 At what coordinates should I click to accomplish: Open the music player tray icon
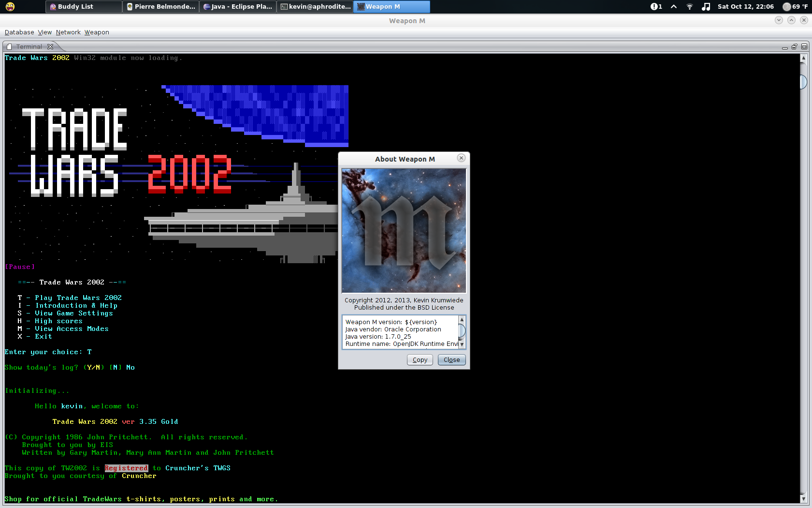(706, 7)
